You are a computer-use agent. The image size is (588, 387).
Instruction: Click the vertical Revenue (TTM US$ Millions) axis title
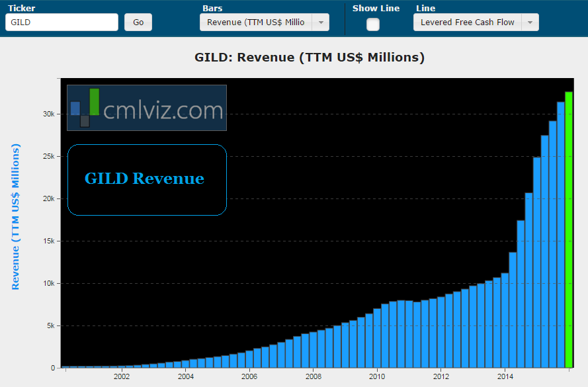[15, 217]
